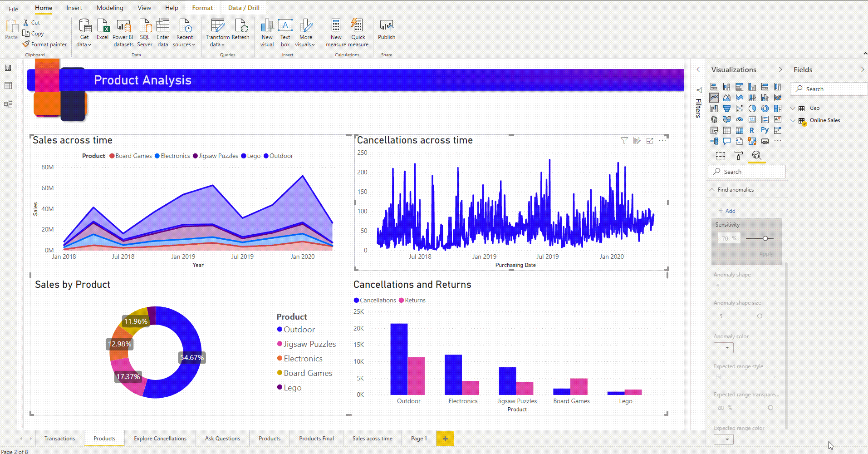Switch to the Modeling ribbon tab
The image size is (868, 454).
click(109, 8)
